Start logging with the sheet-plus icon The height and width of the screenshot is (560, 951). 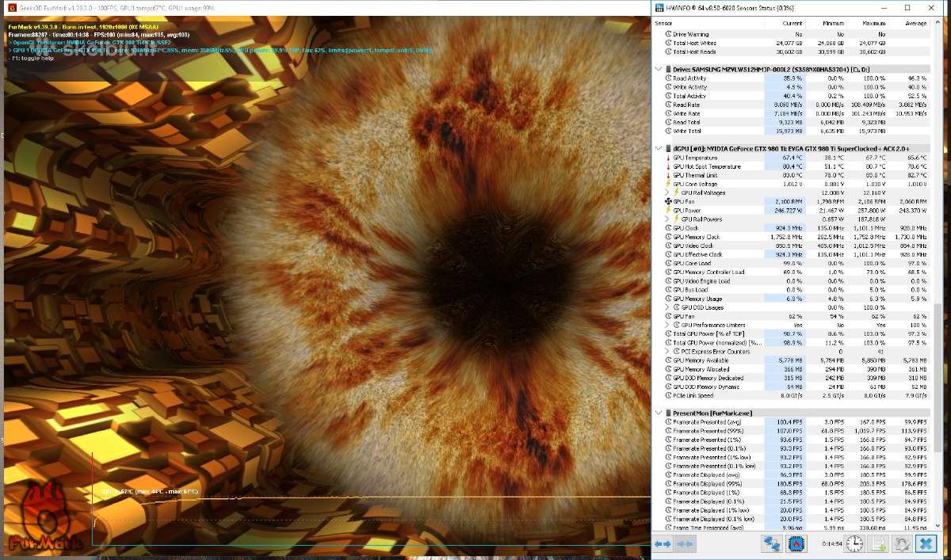pos(878,544)
